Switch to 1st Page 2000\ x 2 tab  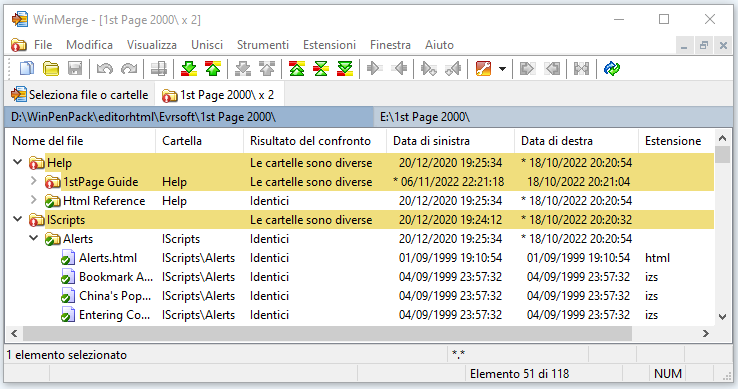click(x=219, y=95)
